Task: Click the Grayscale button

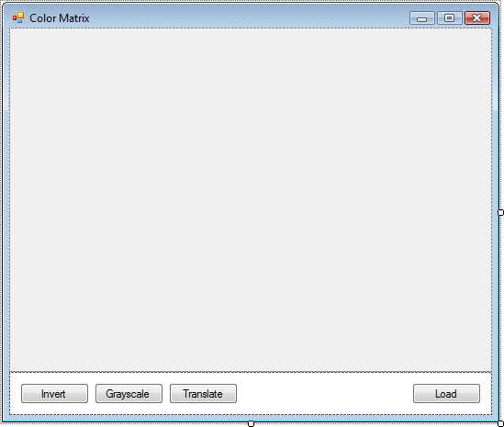Action: (x=129, y=393)
